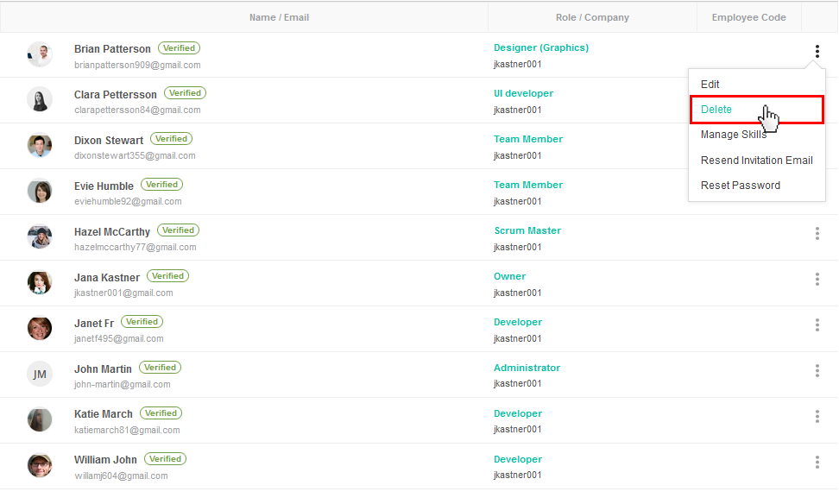Choose Resend Invitation Email option
Image resolution: width=839 pixels, height=504 pixels.
(x=757, y=161)
